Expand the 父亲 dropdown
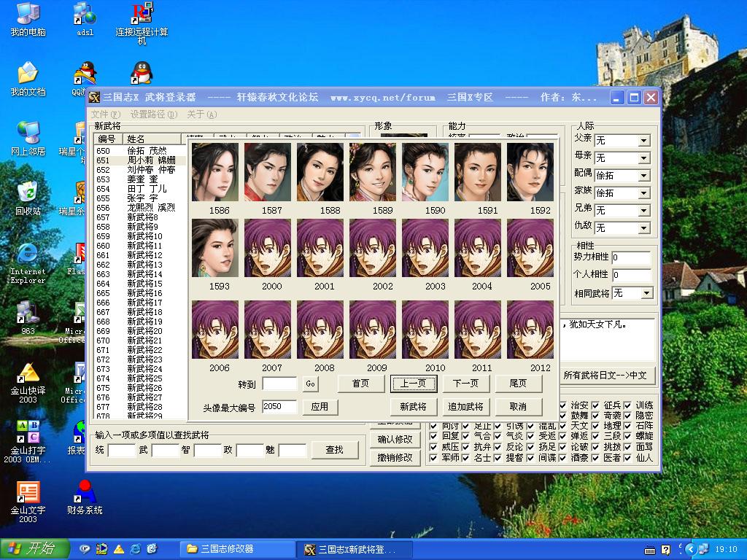 tap(643, 141)
